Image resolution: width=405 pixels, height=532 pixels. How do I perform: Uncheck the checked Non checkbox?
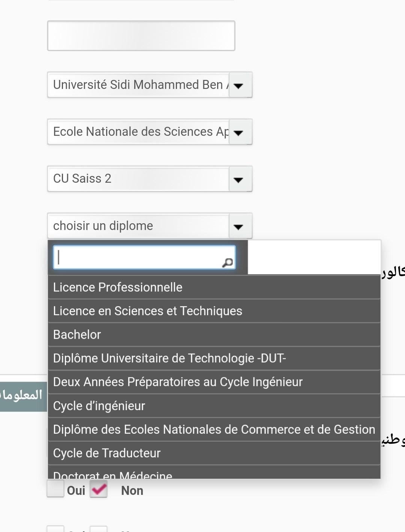pos(99,489)
